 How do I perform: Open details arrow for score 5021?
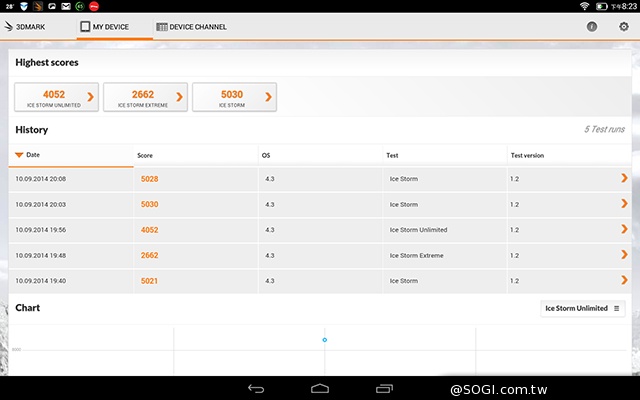coord(624,281)
